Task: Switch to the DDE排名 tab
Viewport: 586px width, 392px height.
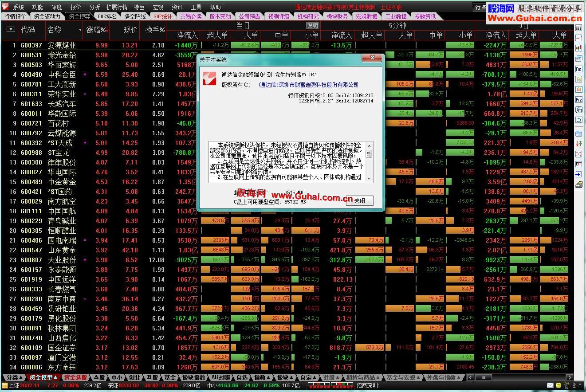Action: (x=107, y=16)
